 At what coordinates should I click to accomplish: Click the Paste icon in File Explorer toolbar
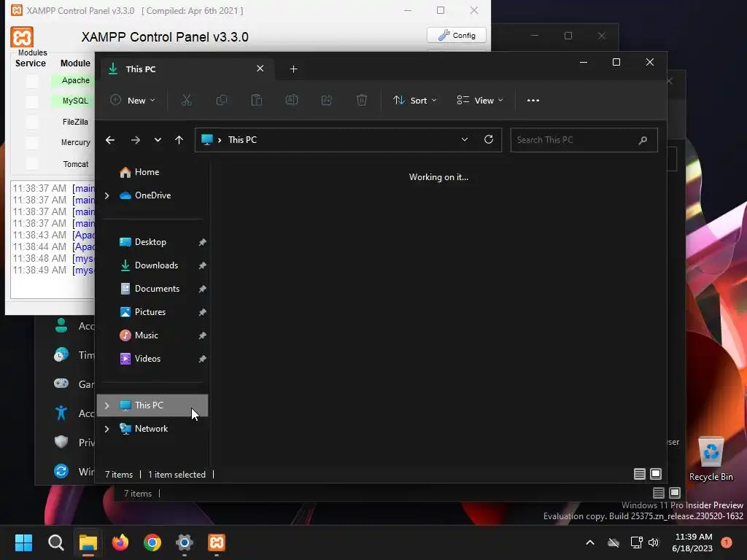tap(257, 100)
